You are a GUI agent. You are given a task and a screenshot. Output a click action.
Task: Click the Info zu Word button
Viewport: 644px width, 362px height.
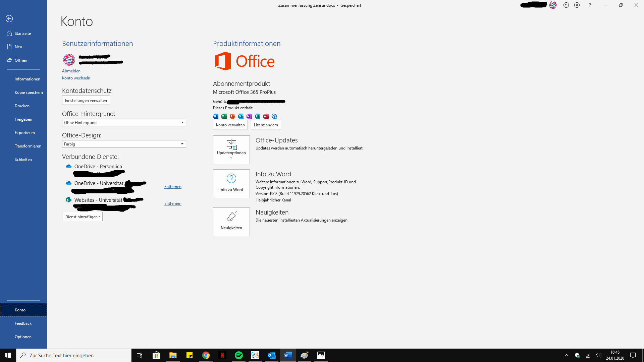(x=231, y=184)
